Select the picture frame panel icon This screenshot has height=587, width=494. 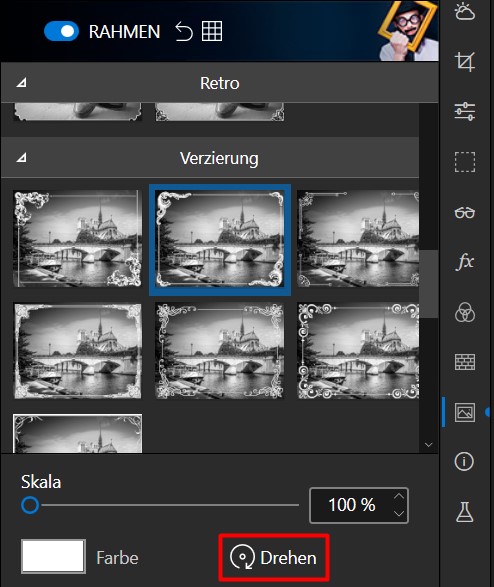[x=465, y=412]
